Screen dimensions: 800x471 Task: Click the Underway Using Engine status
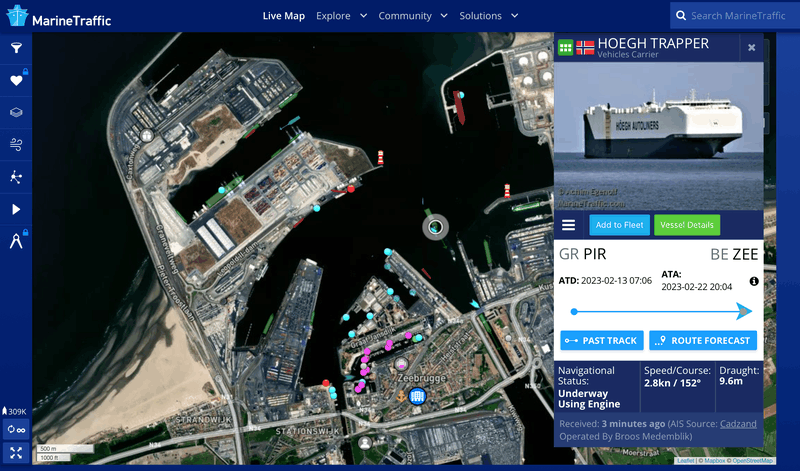click(589, 399)
